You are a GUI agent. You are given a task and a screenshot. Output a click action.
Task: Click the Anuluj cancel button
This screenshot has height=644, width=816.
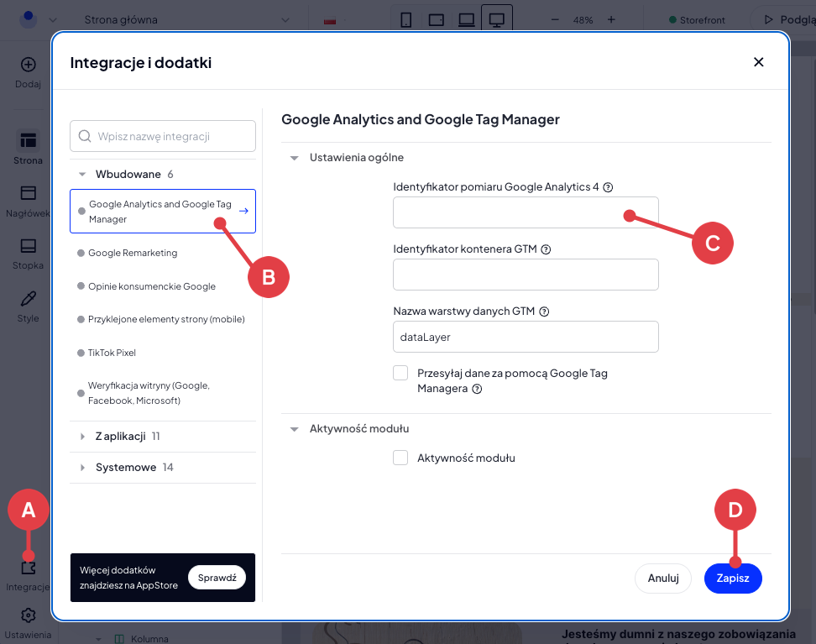[663, 578]
